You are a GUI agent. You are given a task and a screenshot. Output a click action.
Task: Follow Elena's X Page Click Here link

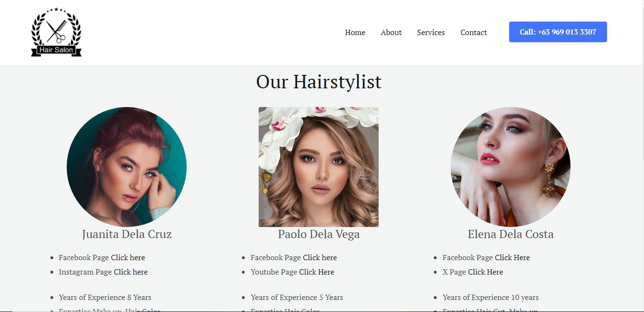coord(486,272)
